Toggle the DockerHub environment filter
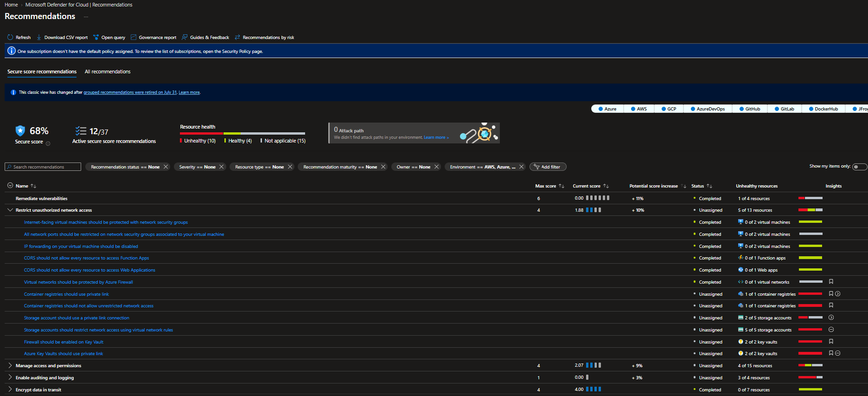This screenshot has height=396, width=868. point(823,109)
